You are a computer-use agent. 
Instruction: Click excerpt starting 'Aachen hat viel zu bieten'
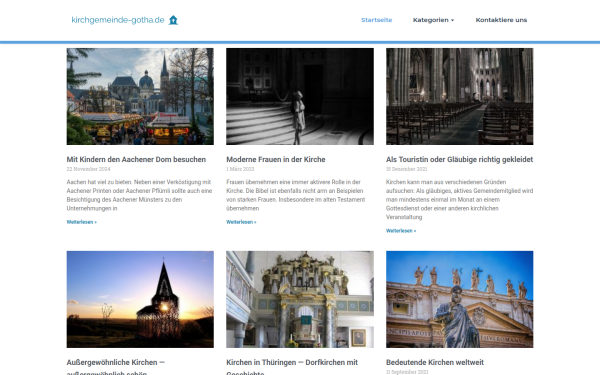point(139,195)
